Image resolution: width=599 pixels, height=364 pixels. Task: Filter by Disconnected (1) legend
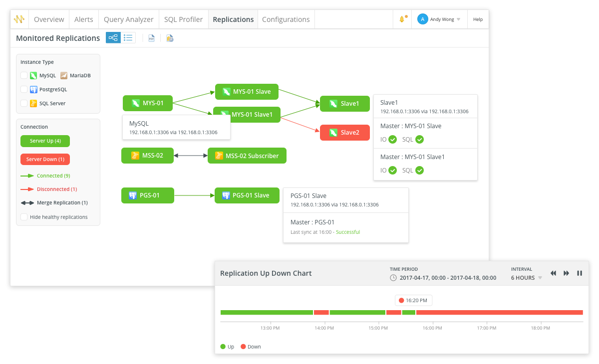pyautogui.click(x=48, y=189)
